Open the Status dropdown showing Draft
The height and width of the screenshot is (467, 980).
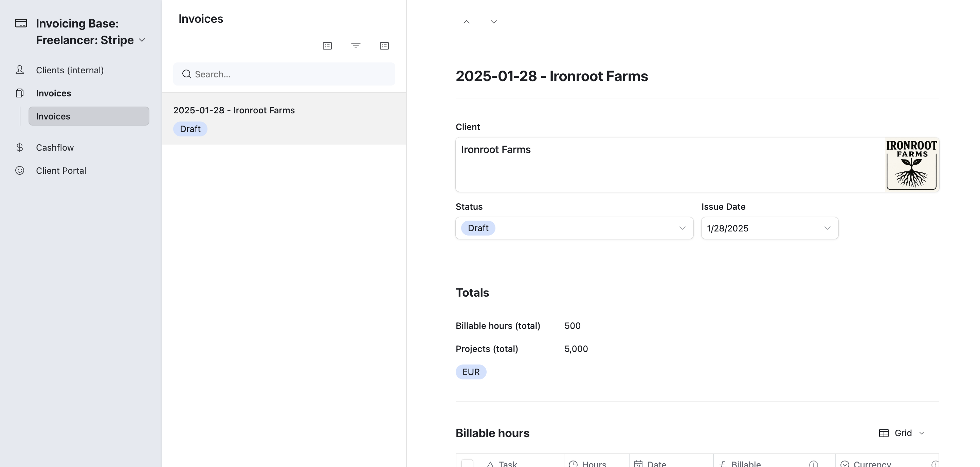coord(574,228)
